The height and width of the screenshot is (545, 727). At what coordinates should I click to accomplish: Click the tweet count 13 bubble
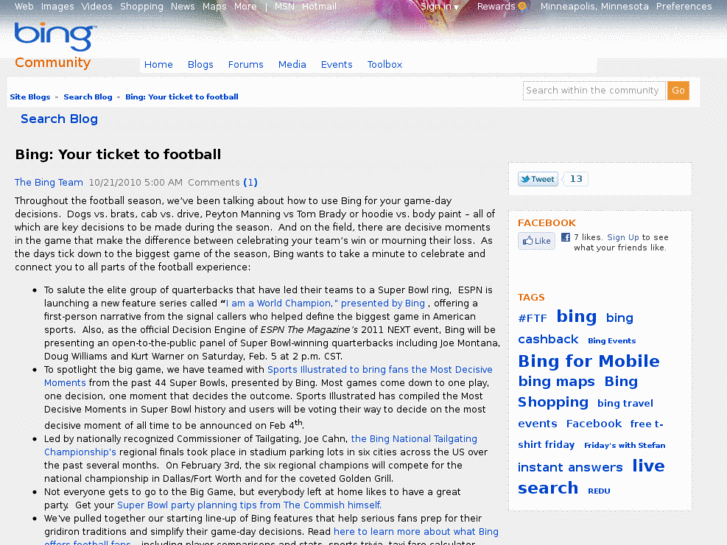(x=576, y=179)
